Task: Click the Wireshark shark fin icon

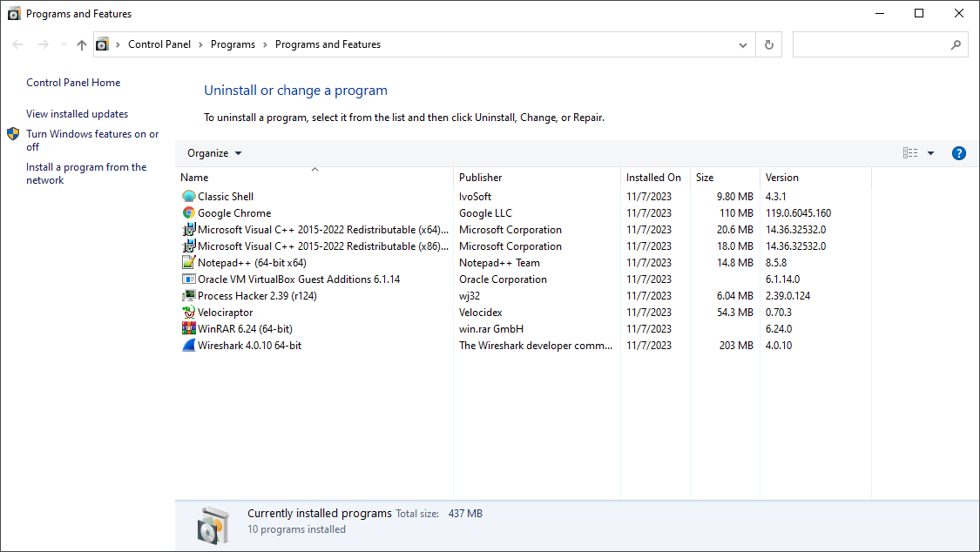Action: tap(189, 346)
